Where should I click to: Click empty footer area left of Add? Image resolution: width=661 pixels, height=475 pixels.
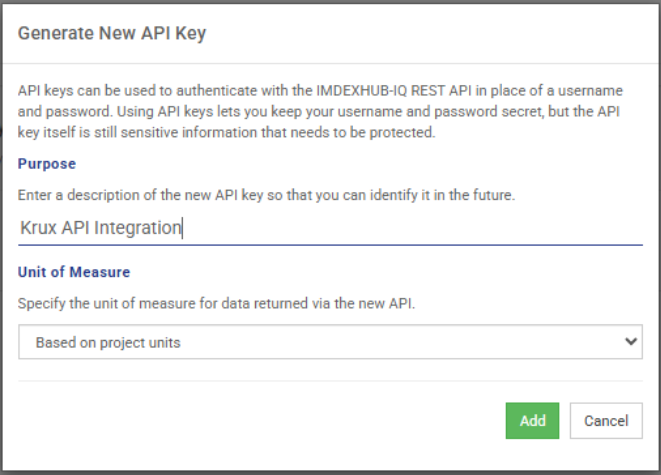[250, 421]
